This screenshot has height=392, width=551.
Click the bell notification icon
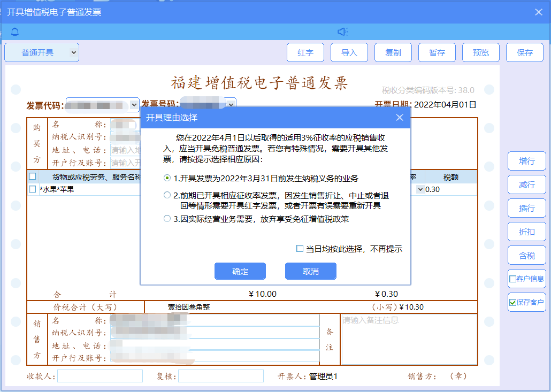click(15, 32)
